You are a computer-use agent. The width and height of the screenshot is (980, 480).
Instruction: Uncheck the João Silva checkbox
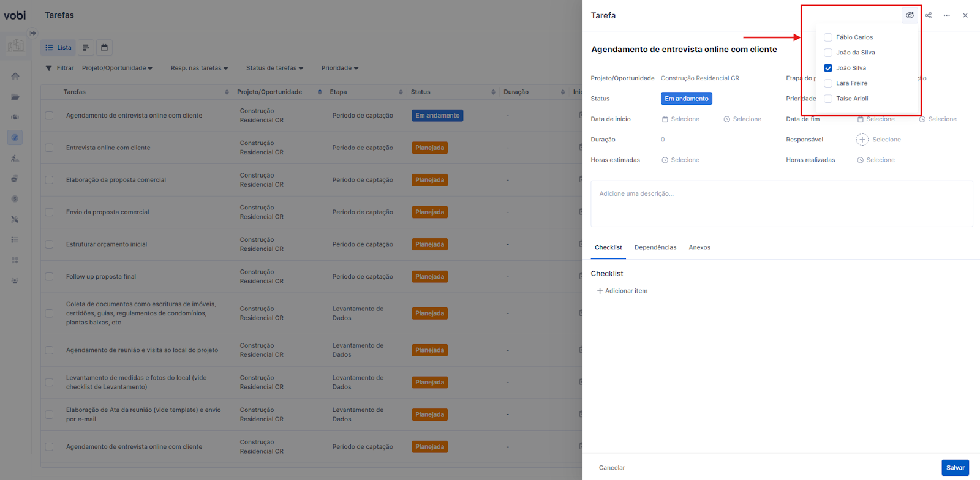[x=828, y=68]
